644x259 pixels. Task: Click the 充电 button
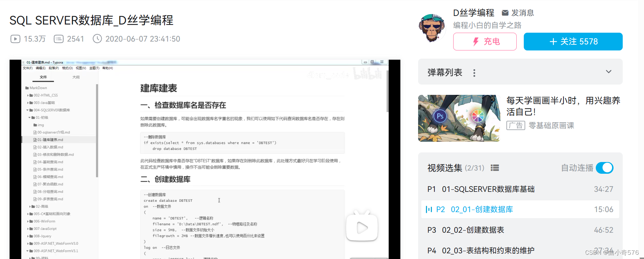[485, 42]
